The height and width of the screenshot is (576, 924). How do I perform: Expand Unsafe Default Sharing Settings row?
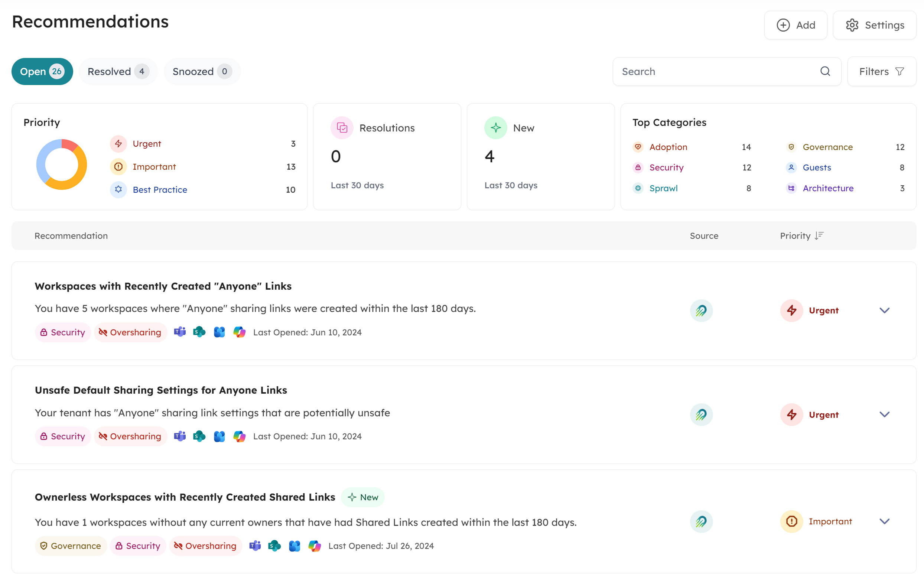point(884,414)
